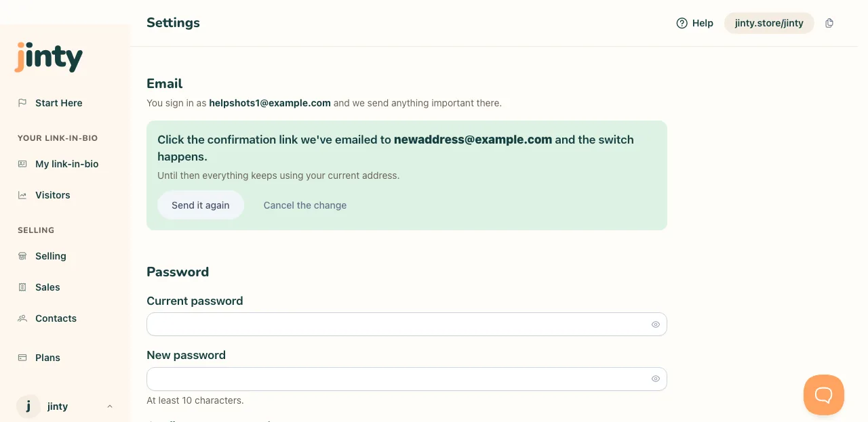Show the Current password using the eye icon

click(656, 324)
